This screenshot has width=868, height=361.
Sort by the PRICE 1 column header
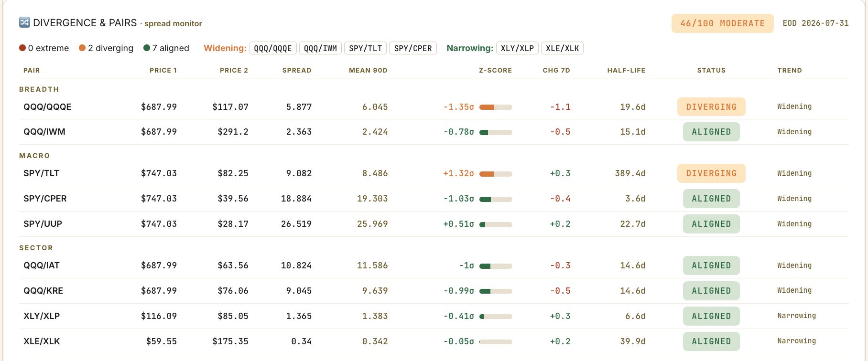point(163,70)
